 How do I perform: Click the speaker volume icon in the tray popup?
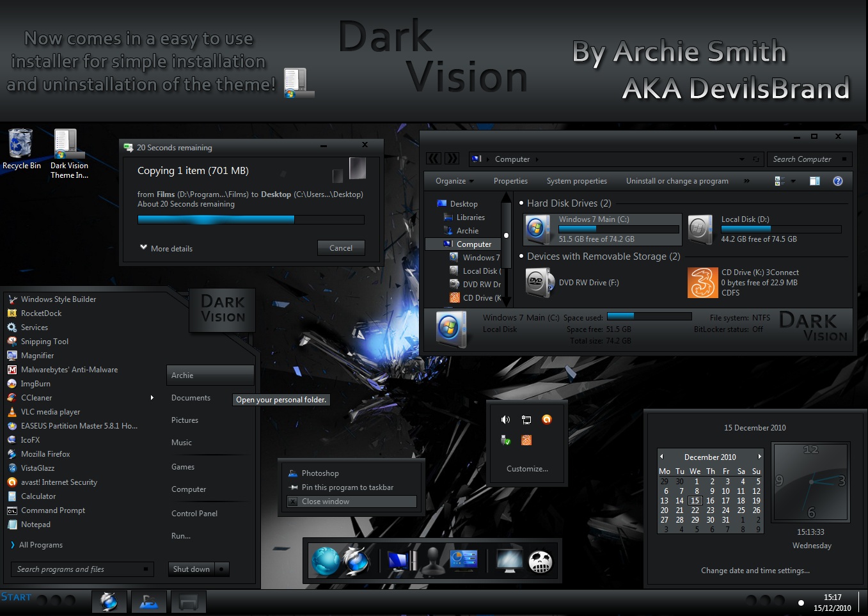coord(505,420)
